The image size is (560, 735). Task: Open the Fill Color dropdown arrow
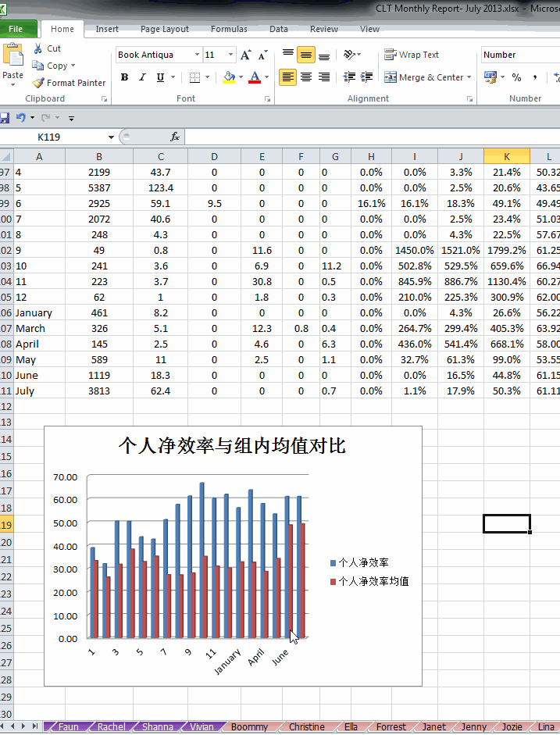(241, 77)
